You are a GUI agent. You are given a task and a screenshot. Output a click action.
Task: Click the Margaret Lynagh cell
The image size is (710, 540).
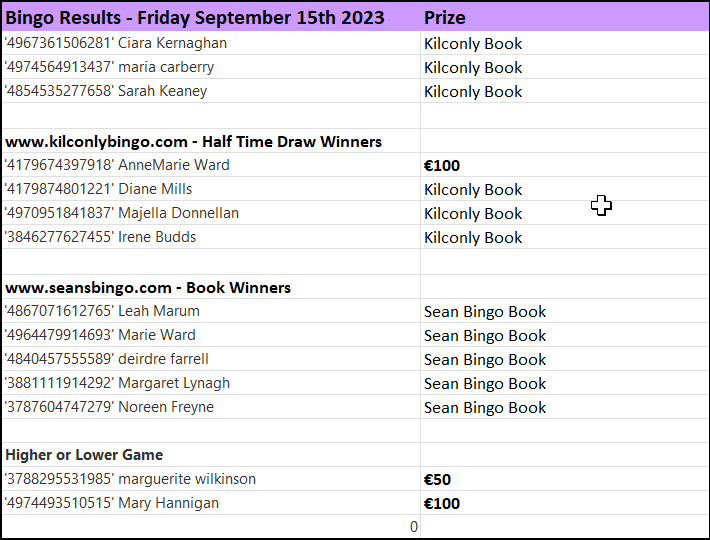pos(211,383)
